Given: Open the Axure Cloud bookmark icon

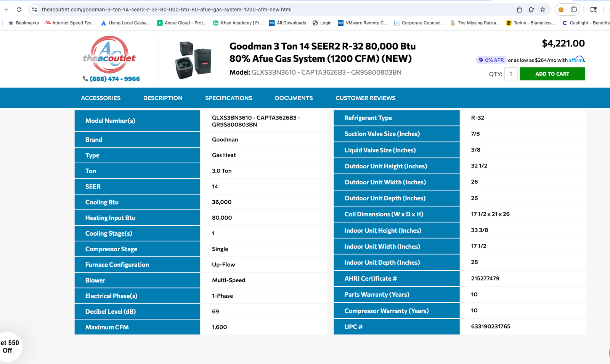Looking at the screenshot, I should tap(160, 23).
